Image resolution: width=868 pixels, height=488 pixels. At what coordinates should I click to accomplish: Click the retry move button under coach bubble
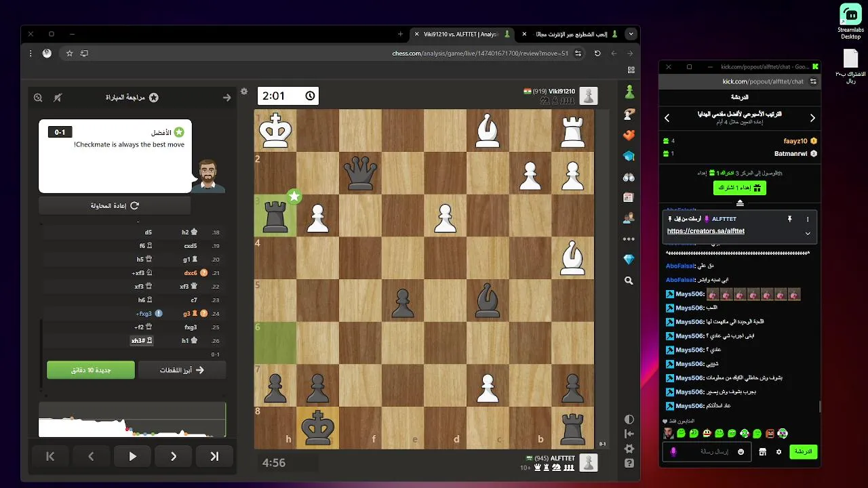(115, 205)
